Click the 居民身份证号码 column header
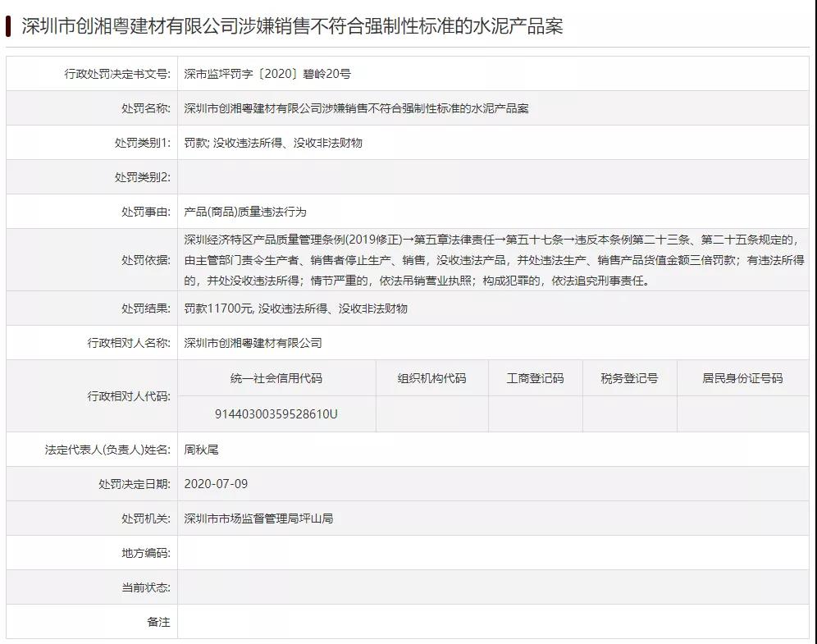Image resolution: width=817 pixels, height=644 pixels. 742,378
